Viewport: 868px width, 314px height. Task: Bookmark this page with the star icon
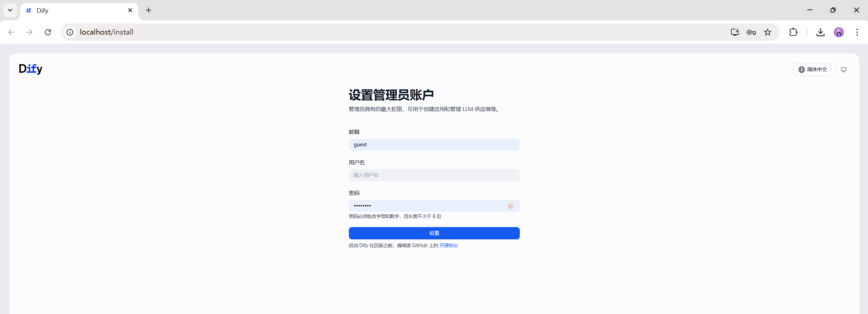point(767,32)
